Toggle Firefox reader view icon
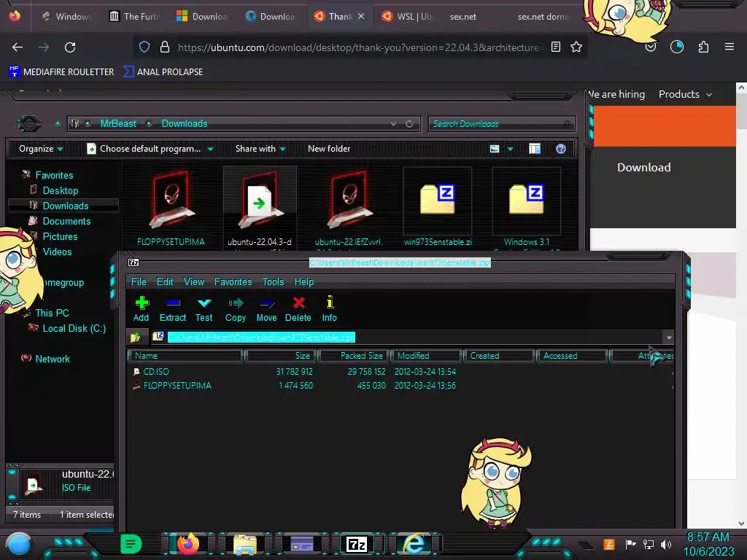The image size is (747, 560). coord(555,47)
